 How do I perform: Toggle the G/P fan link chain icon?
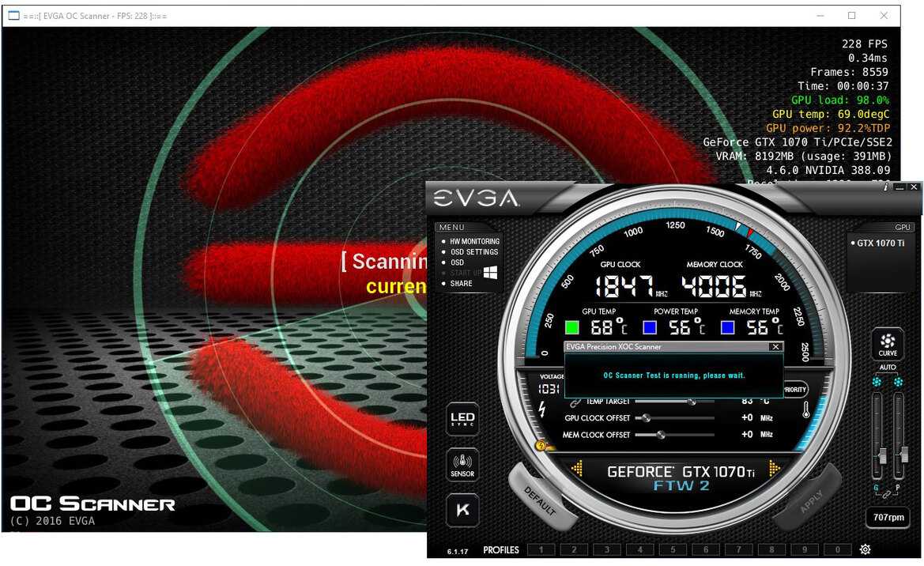coord(886,495)
